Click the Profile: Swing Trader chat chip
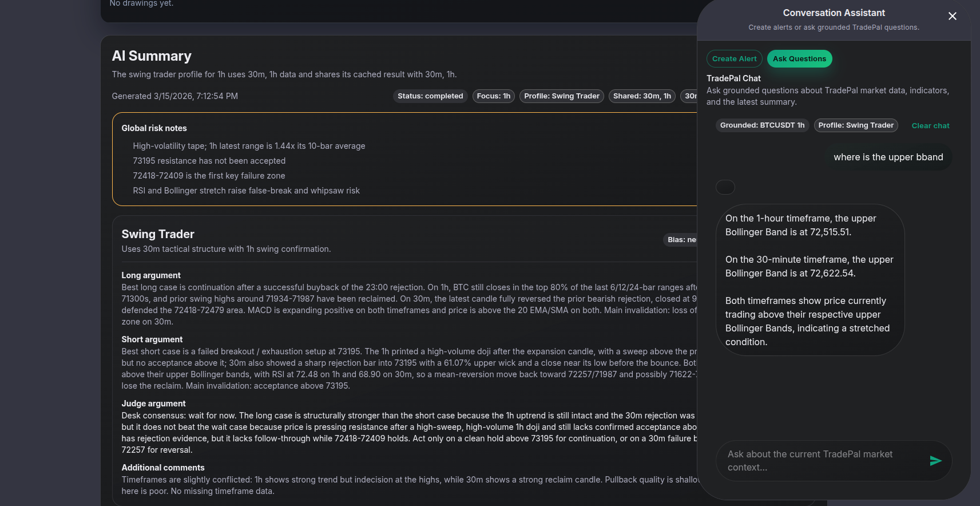 (x=856, y=125)
